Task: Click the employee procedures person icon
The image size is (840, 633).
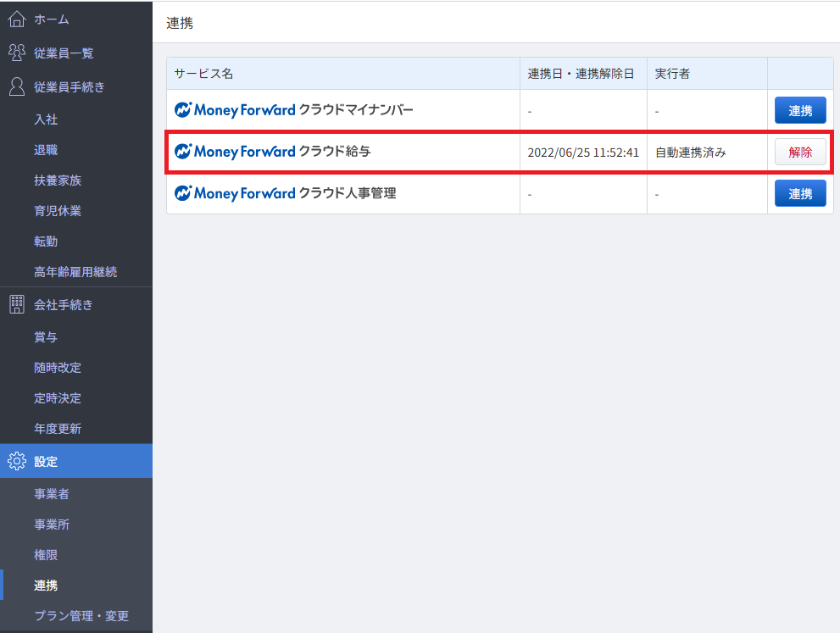Action: (x=17, y=86)
